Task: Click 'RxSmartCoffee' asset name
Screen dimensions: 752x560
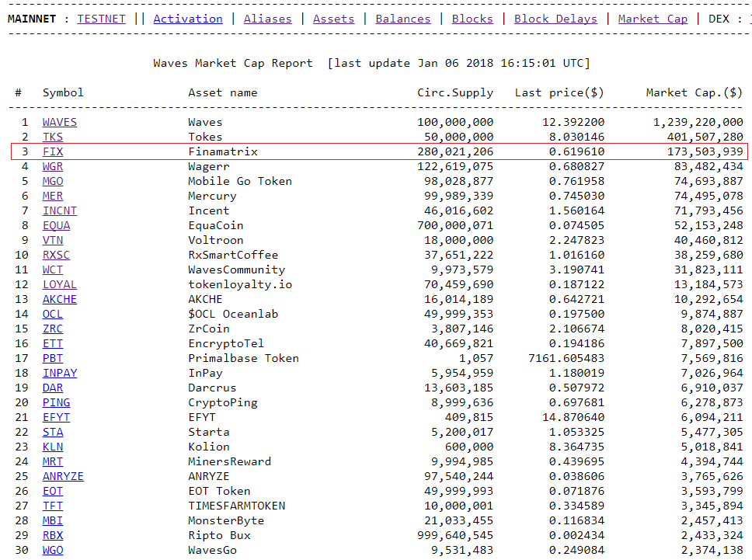Action: pyautogui.click(x=233, y=255)
